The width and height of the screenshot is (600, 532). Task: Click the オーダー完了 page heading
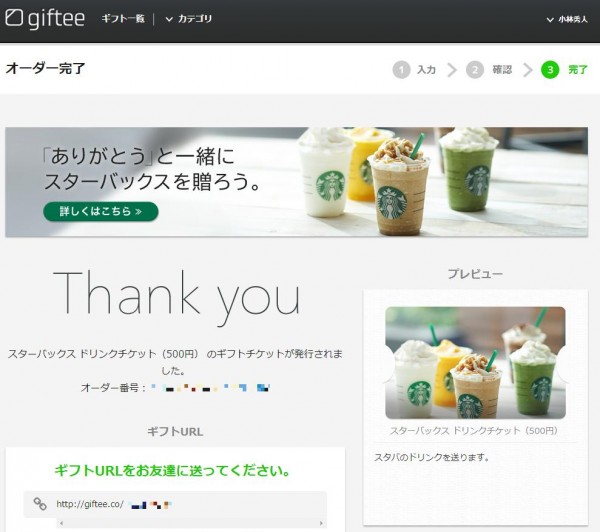tap(46, 69)
